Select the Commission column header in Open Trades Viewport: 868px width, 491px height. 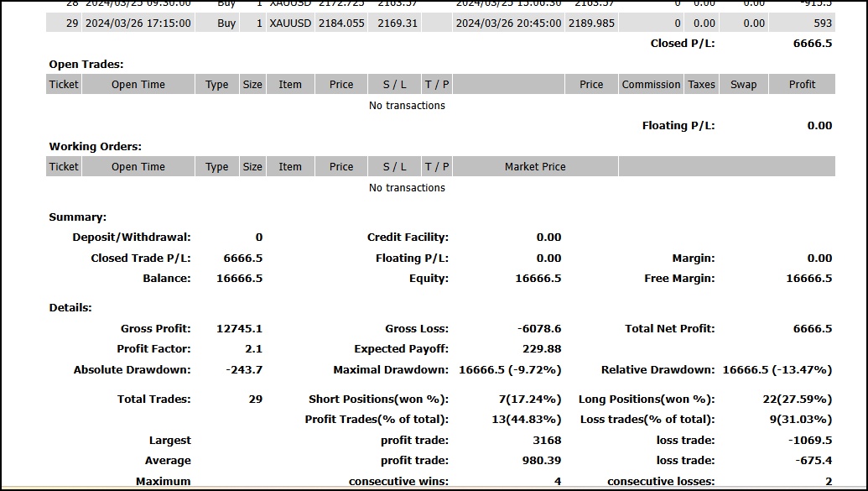651,84
